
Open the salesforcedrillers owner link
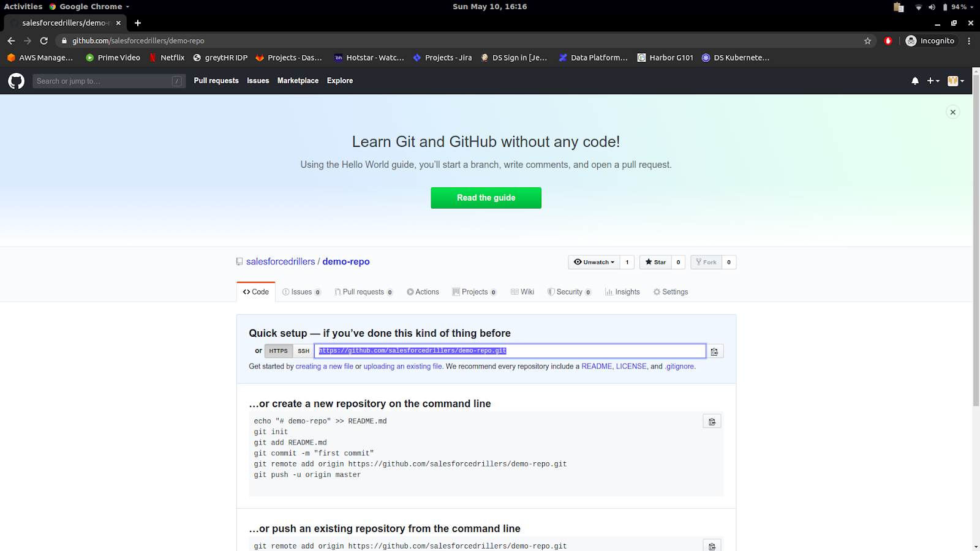[x=281, y=261]
